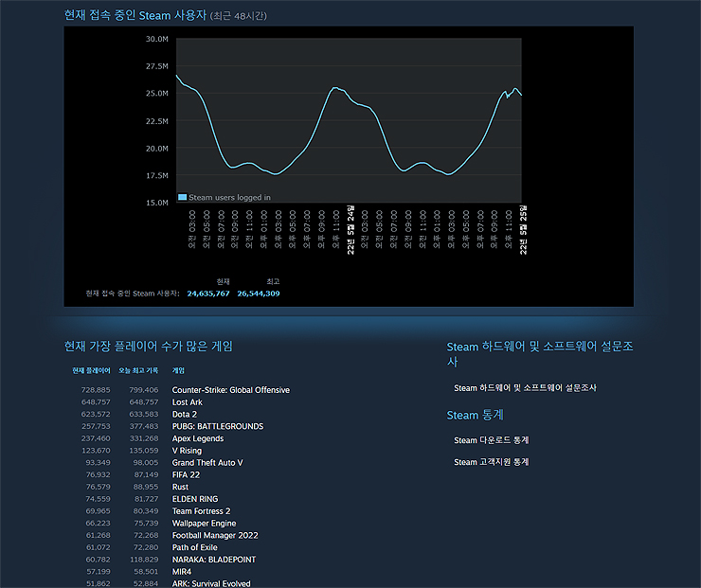Open Football Manager 2022 entry

215,535
